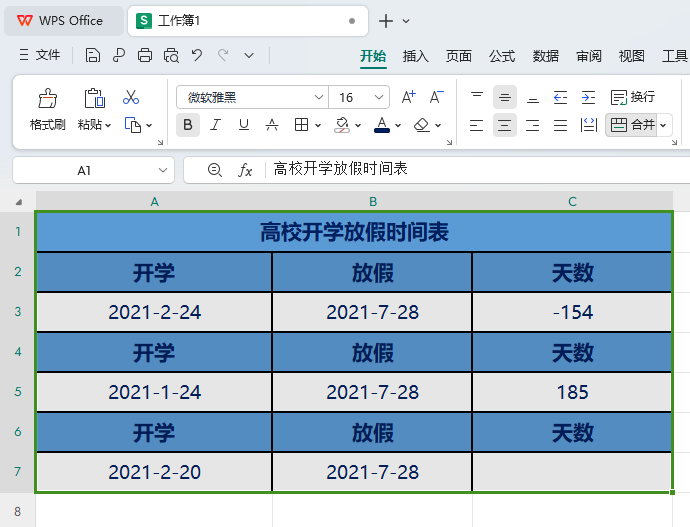Screen dimensions: 690x527
Task: Click the font color A swatch
Action: (382, 125)
